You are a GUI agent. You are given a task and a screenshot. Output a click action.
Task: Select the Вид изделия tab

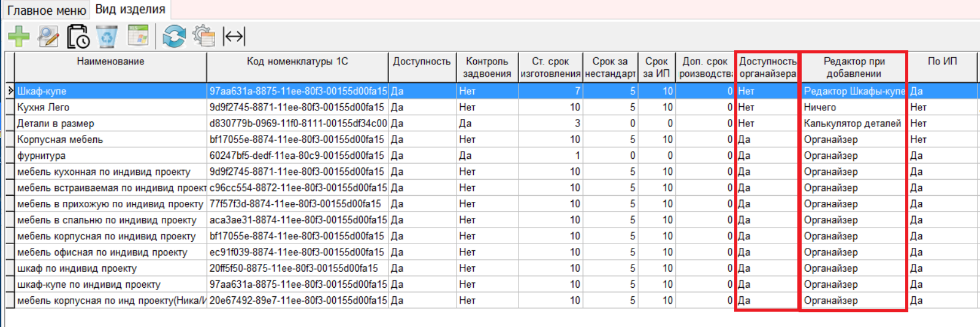tap(130, 10)
